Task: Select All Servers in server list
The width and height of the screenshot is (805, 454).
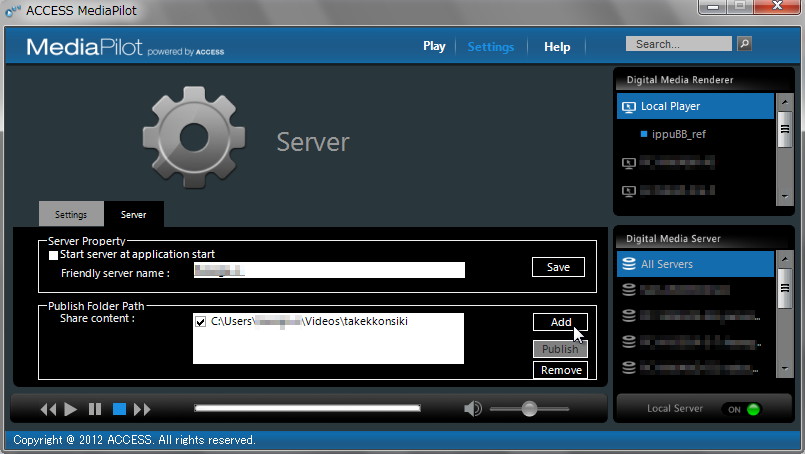Action: pyautogui.click(x=695, y=264)
